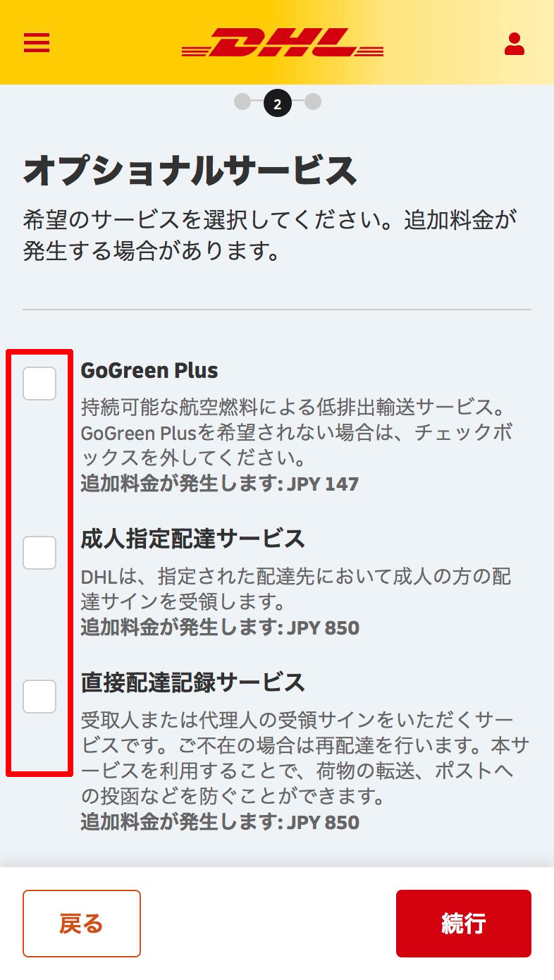Click the オプショナルサービス page heading
Screen dimensions: 554x980
click(190, 171)
